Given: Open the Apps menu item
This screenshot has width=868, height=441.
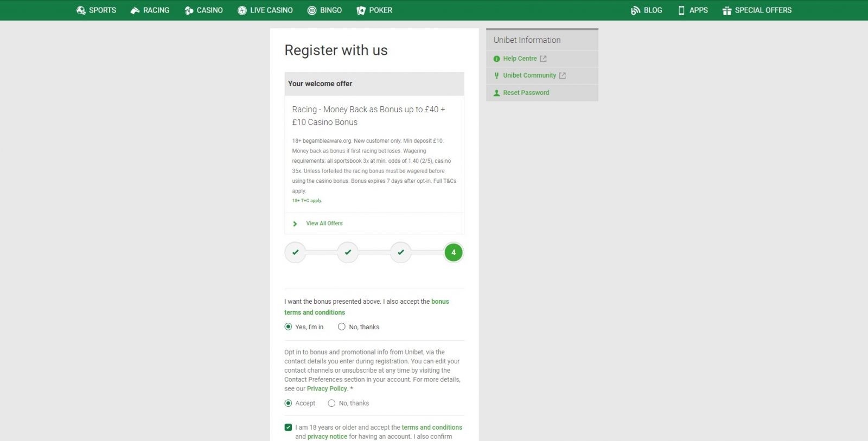Looking at the screenshot, I should coord(693,10).
